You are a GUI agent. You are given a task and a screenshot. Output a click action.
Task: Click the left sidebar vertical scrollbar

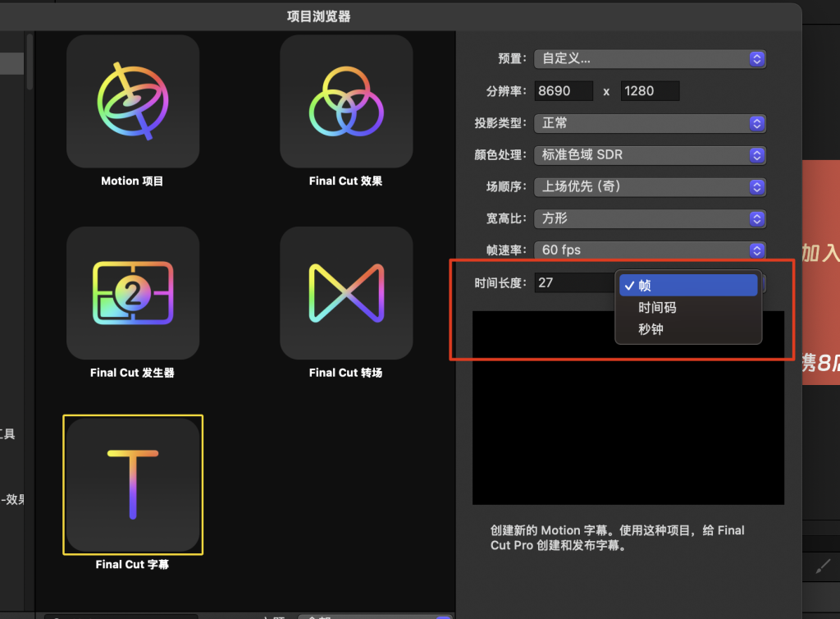click(30, 62)
